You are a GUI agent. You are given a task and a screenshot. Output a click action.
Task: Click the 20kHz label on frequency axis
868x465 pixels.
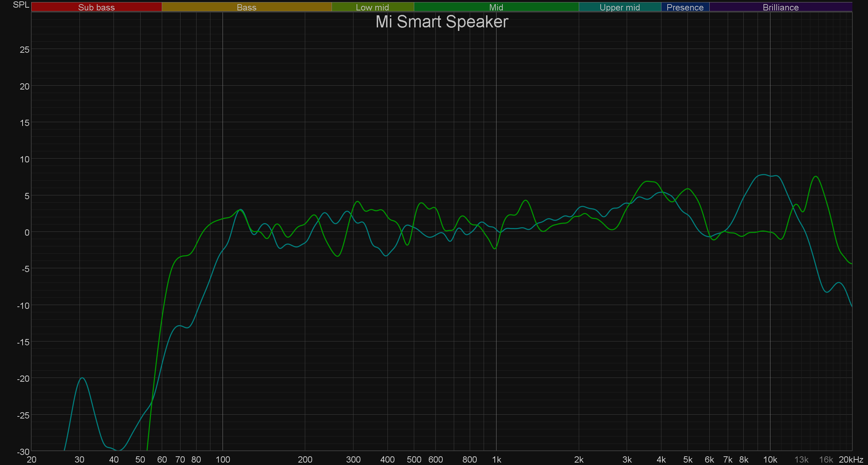point(851,459)
